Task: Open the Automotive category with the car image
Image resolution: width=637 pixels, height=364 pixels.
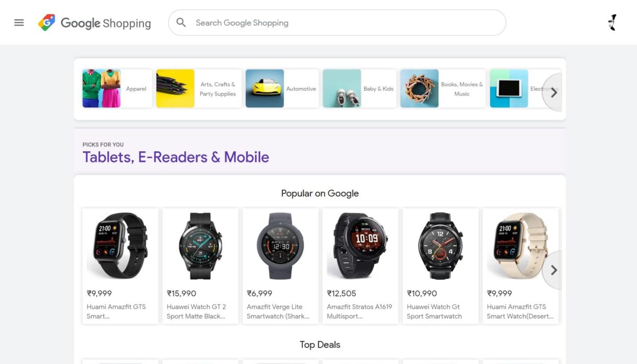Action: click(281, 89)
